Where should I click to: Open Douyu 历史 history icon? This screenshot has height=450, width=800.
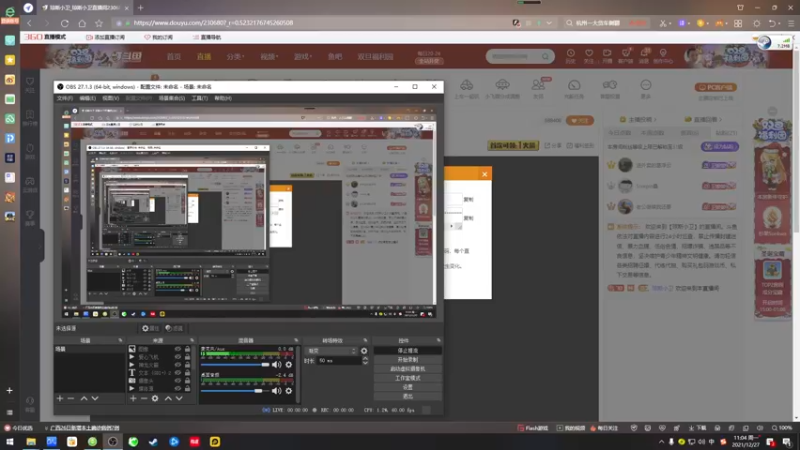coord(570,56)
